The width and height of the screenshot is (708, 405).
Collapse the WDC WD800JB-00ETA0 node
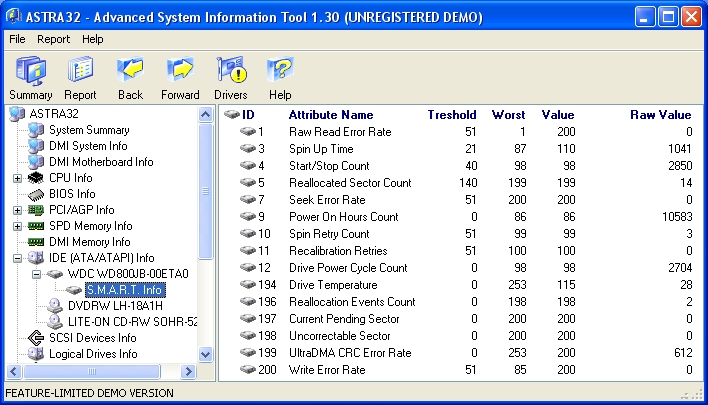coord(36,275)
